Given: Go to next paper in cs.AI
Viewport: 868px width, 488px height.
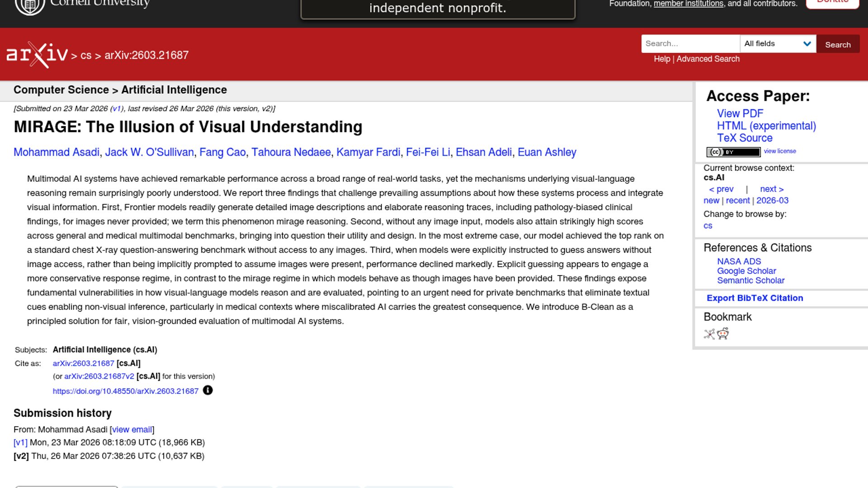Looking at the screenshot, I should coord(771,189).
